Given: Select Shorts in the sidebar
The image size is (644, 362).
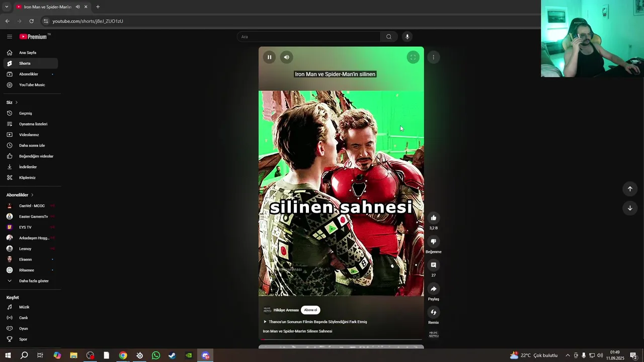Looking at the screenshot, I should point(30,63).
